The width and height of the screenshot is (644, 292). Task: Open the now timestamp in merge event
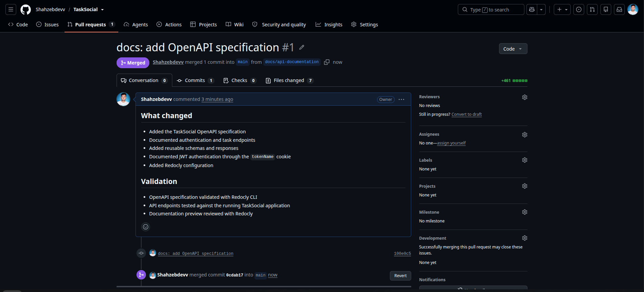tap(273, 275)
